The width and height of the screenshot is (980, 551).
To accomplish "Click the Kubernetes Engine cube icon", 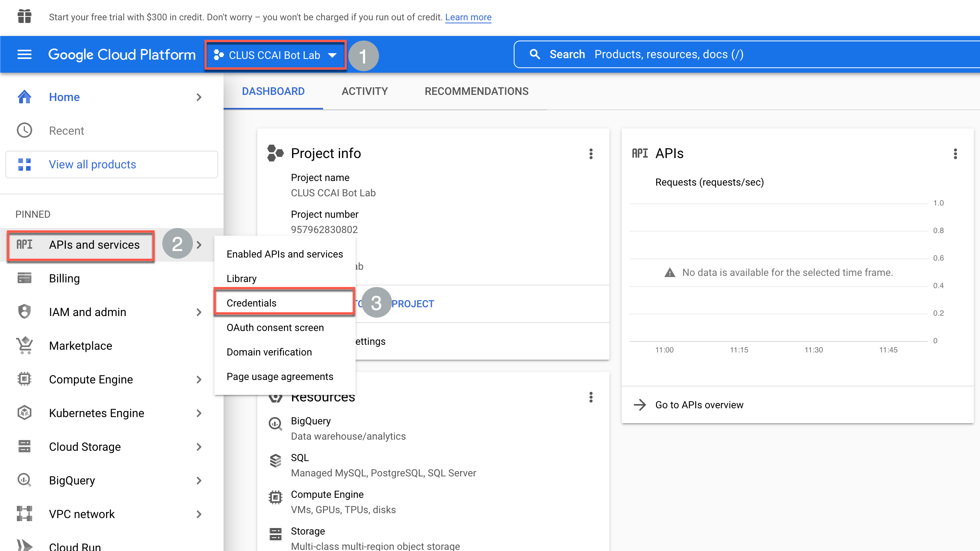I will [x=24, y=413].
